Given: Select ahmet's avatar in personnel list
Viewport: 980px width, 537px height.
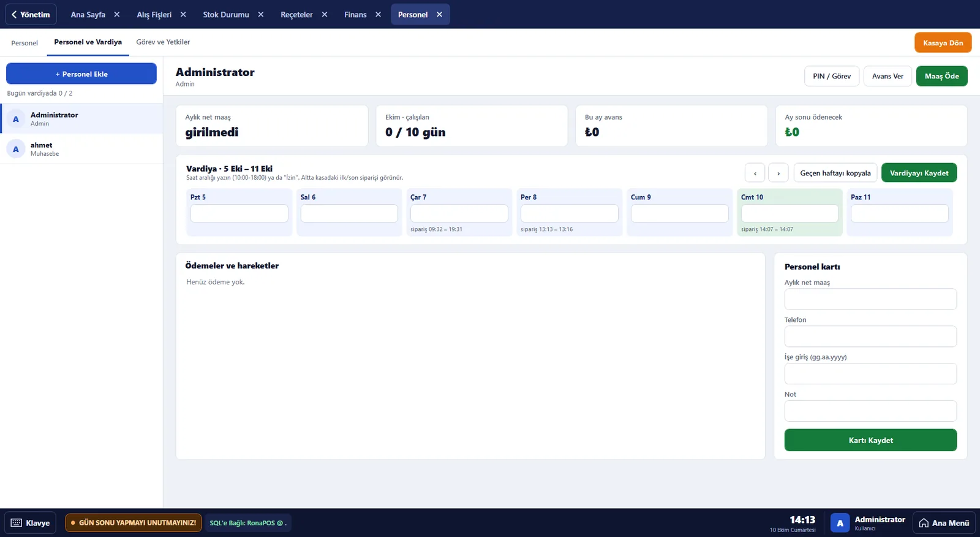Looking at the screenshot, I should coord(16,149).
